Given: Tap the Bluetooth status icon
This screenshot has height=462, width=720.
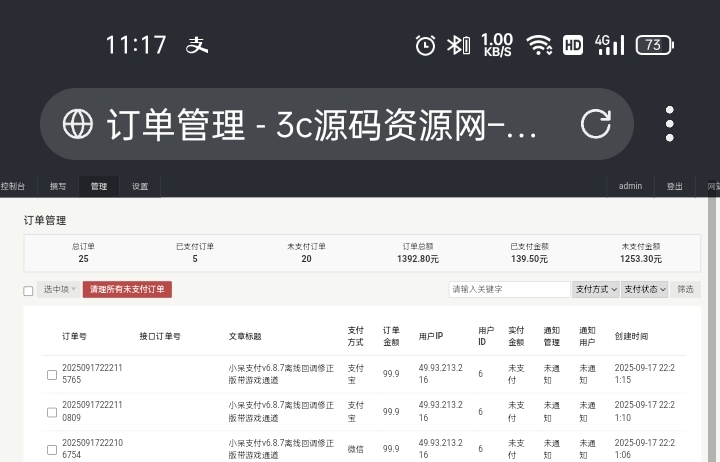Looking at the screenshot, I should pyautogui.click(x=458, y=45).
